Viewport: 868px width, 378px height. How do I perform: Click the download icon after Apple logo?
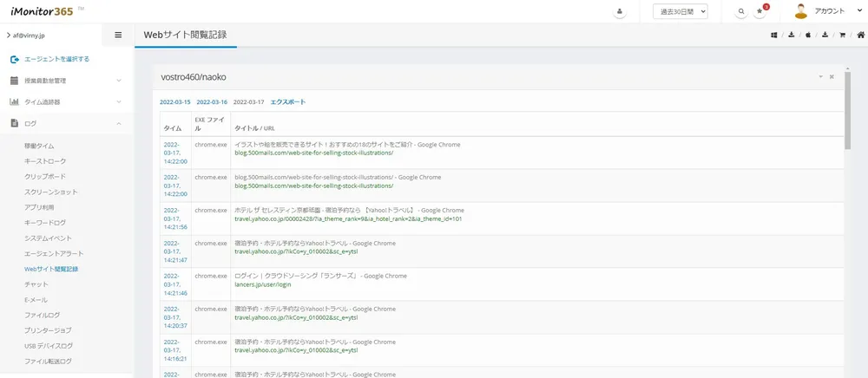(825, 35)
